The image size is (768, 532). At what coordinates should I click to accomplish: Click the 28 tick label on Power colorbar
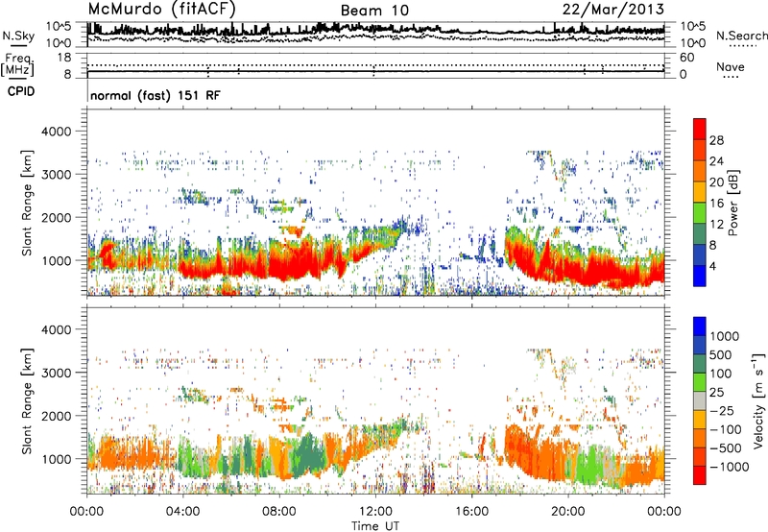[x=716, y=140]
